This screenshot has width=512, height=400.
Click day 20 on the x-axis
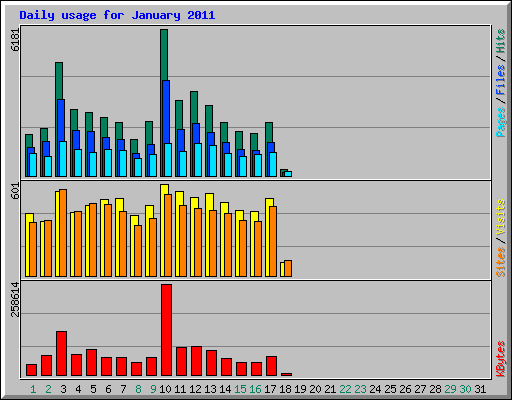315,389
